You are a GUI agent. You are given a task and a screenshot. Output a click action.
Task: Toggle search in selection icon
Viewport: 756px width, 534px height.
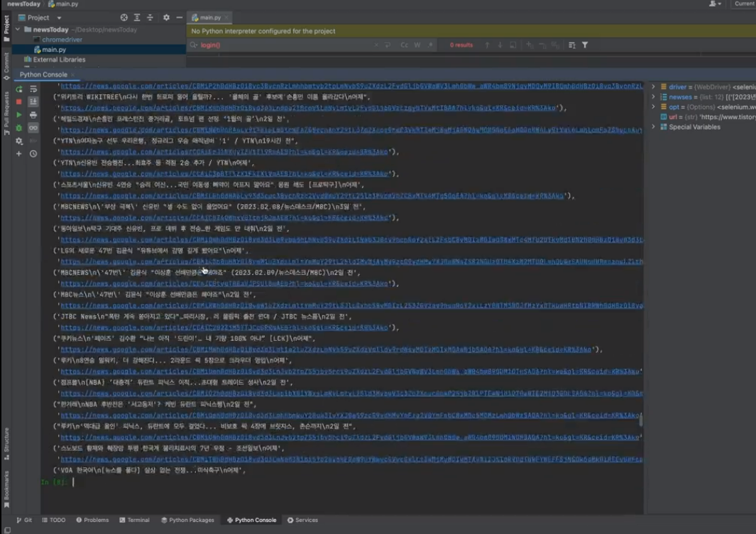pos(572,45)
